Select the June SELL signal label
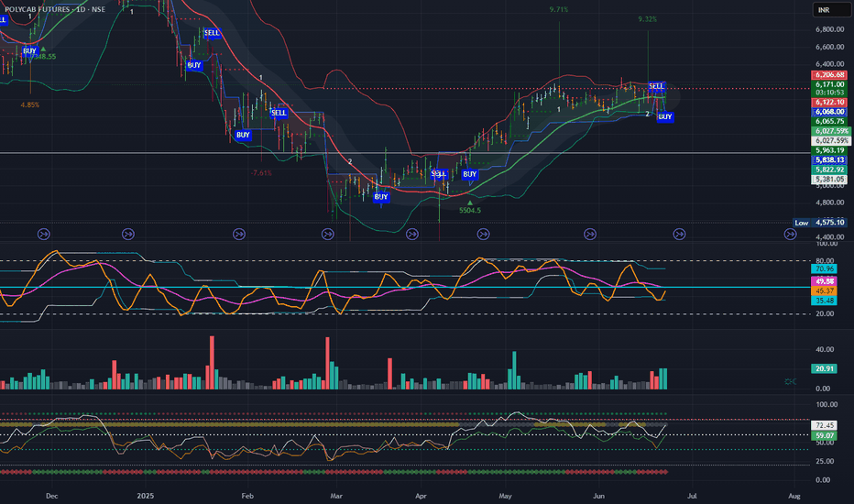 [x=656, y=86]
